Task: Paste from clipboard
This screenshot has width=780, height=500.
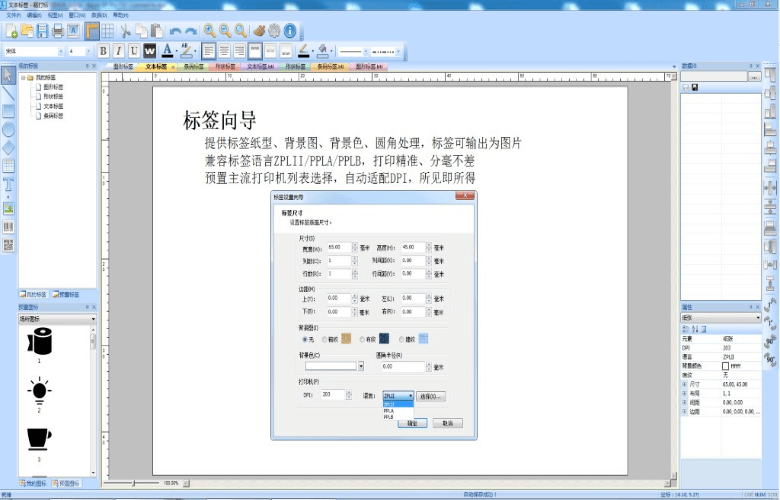Action: tap(157, 31)
